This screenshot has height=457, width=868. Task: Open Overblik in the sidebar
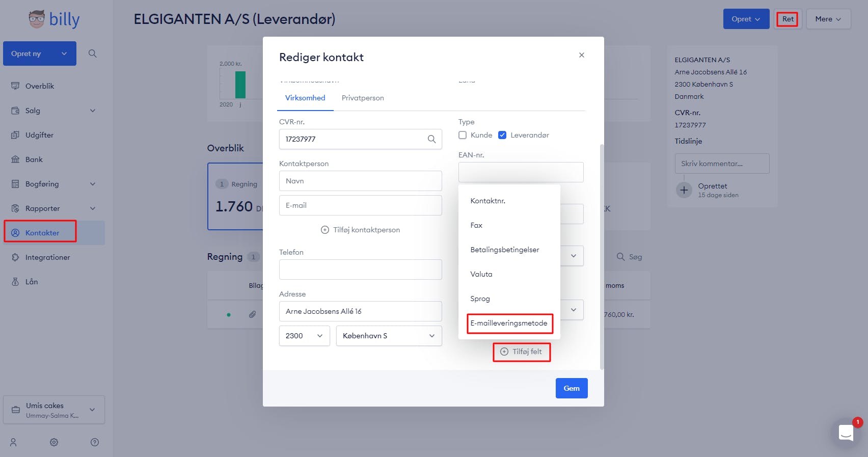[40, 86]
